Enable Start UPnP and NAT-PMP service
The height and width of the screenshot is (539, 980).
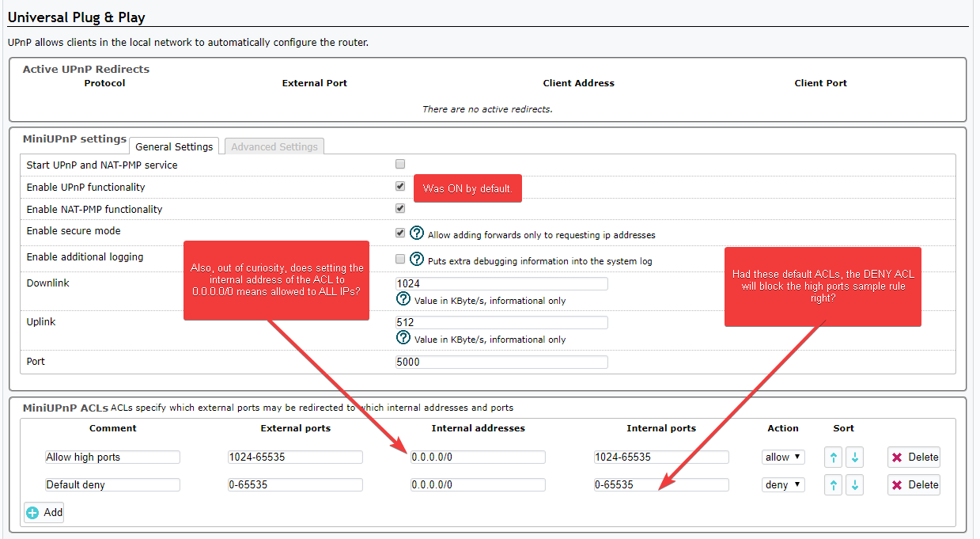(400, 165)
